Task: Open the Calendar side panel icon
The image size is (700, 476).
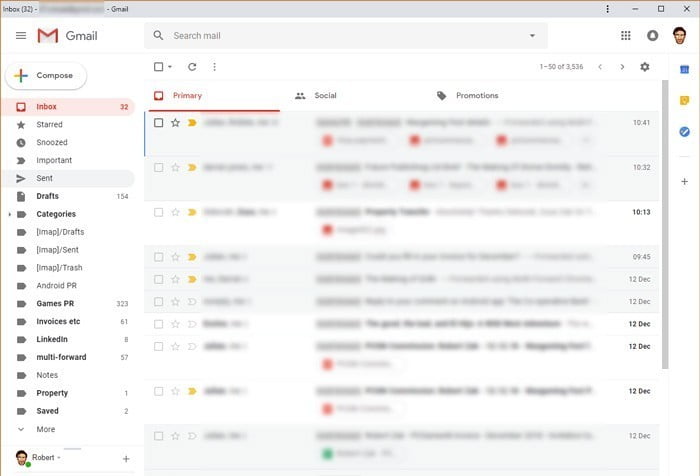Action: [x=684, y=70]
